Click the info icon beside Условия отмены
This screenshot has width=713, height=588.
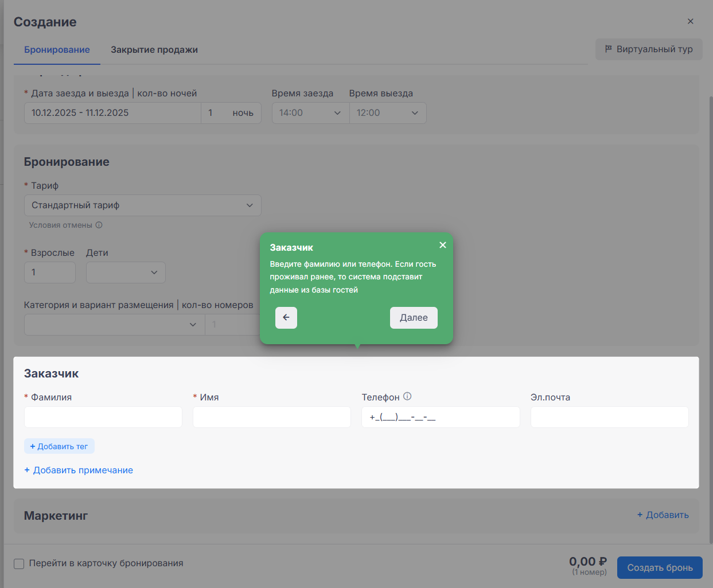pyautogui.click(x=99, y=225)
